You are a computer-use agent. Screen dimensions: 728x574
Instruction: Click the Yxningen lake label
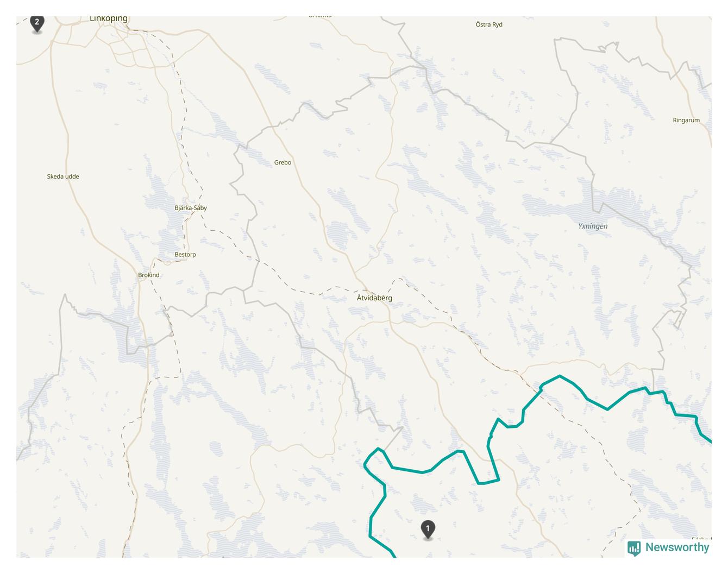[x=593, y=226]
